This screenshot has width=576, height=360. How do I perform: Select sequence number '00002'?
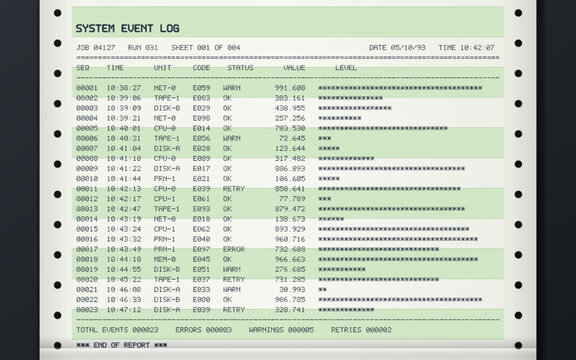pyautogui.click(x=87, y=98)
